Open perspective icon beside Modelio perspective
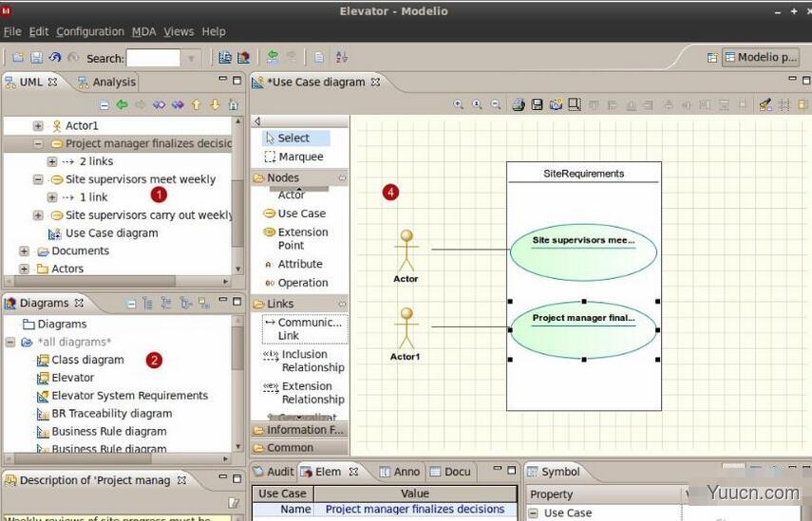The height and width of the screenshot is (521, 812). click(x=712, y=58)
